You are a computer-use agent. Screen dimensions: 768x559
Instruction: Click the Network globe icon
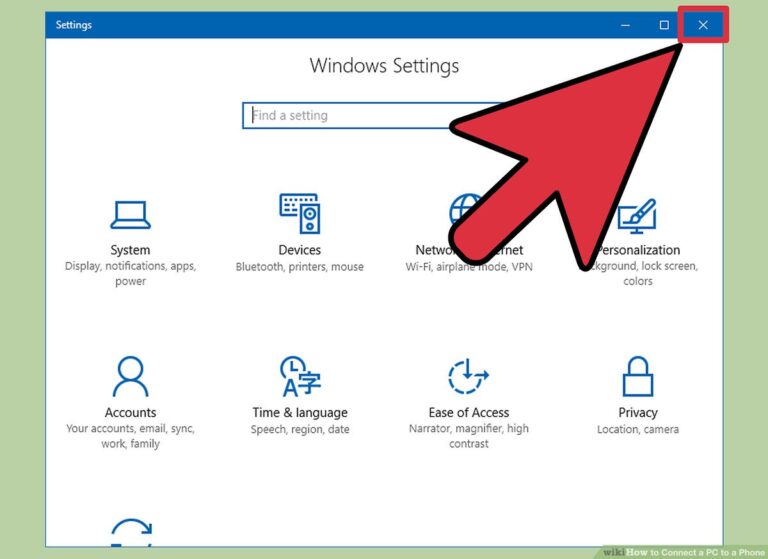point(465,210)
